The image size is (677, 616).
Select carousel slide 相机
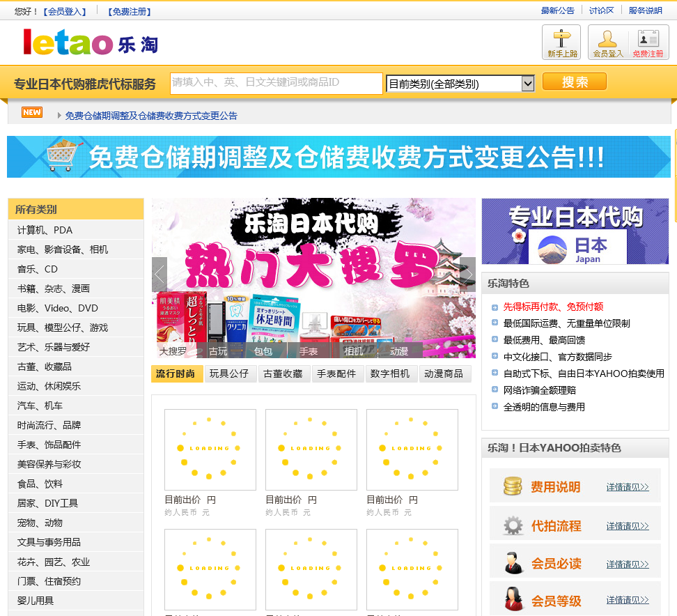coord(354,351)
